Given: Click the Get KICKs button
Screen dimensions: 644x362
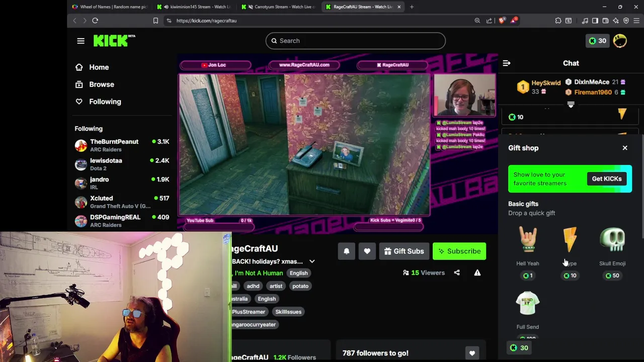Looking at the screenshot, I should pyautogui.click(x=607, y=178).
